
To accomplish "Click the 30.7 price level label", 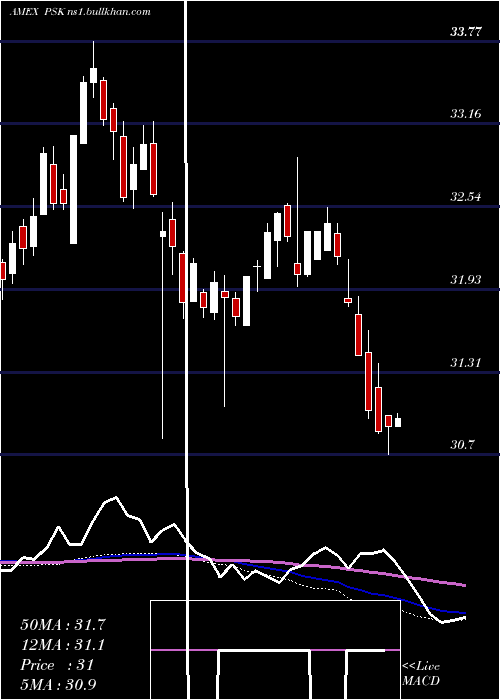I will [462, 445].
